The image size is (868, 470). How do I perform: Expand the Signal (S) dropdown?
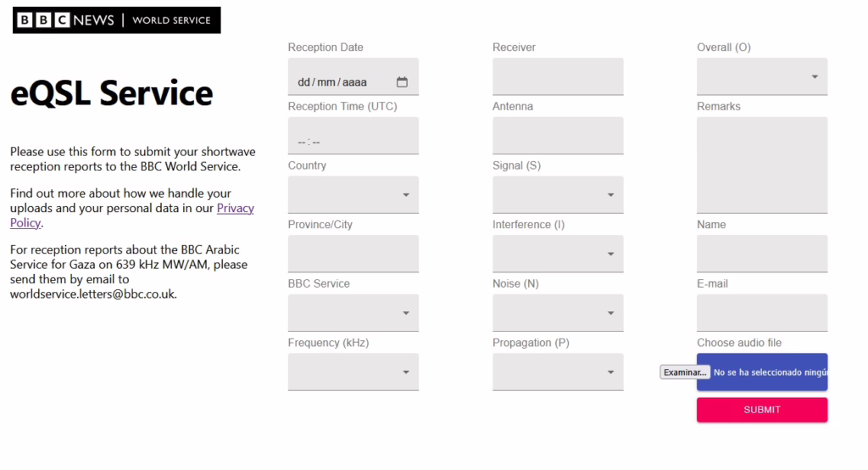click(x=558, y=194)
